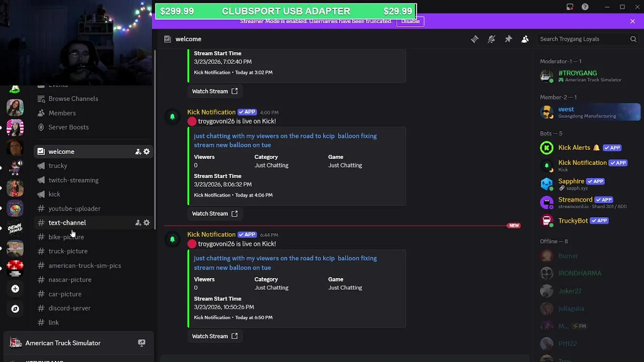Click Kick Notification username at 6:44 PM

pos(211,234)
